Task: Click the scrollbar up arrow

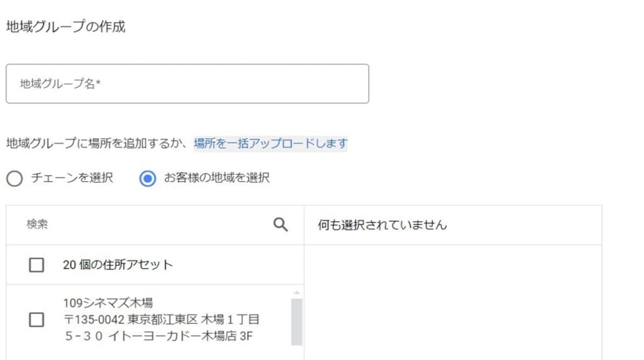Action: coord(297,293)
